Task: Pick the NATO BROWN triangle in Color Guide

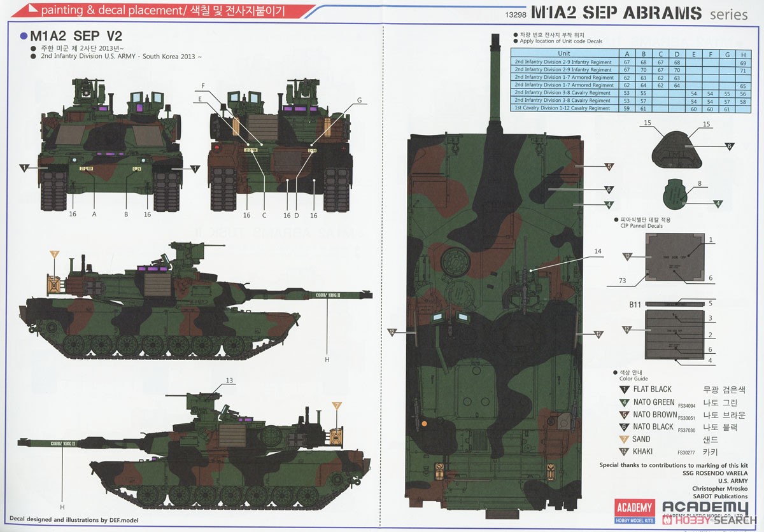Action: point(625,414)
